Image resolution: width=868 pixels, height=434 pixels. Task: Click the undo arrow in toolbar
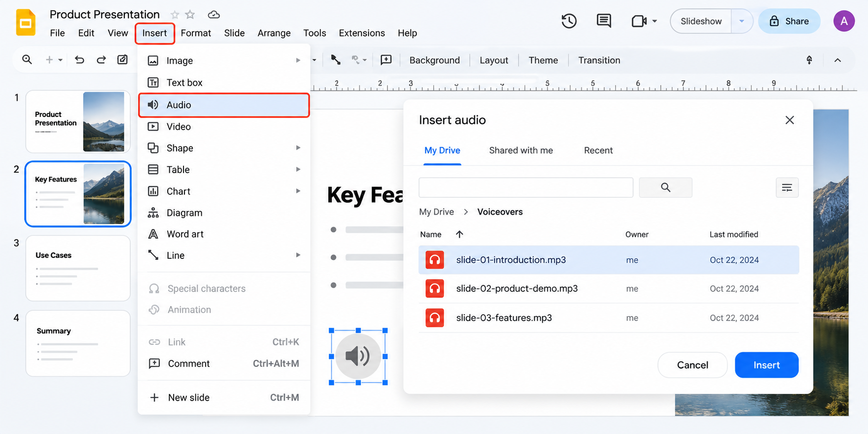79,60
